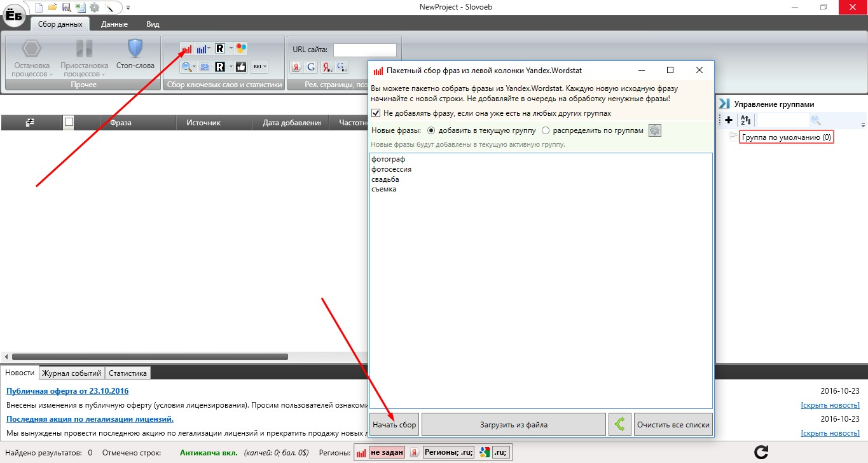Open 'Публичная оферта от 23.10.2016' news link
Viewport: 868px width, 463px height.
click(x=67, y=391)
